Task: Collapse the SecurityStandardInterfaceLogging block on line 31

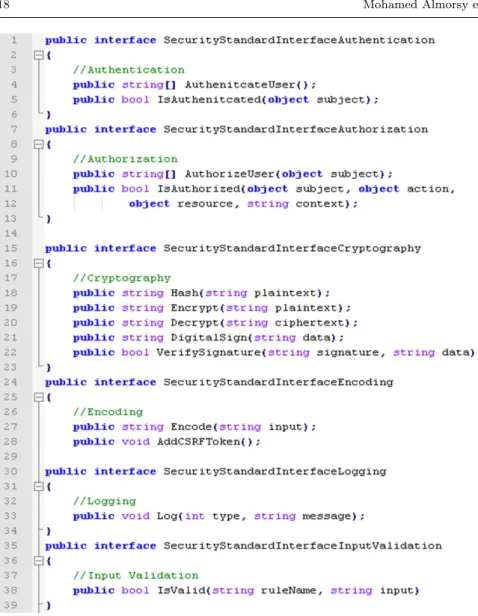Action: [38, 486]
